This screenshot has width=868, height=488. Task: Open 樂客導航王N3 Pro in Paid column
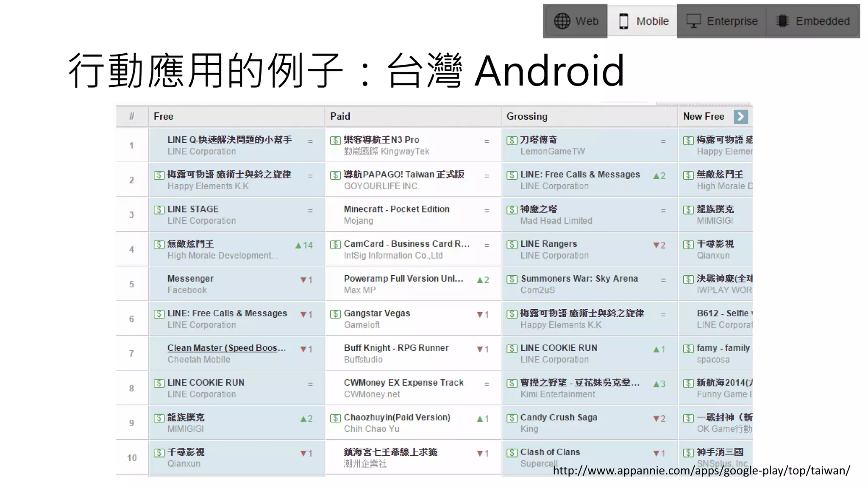coord(381,140)
